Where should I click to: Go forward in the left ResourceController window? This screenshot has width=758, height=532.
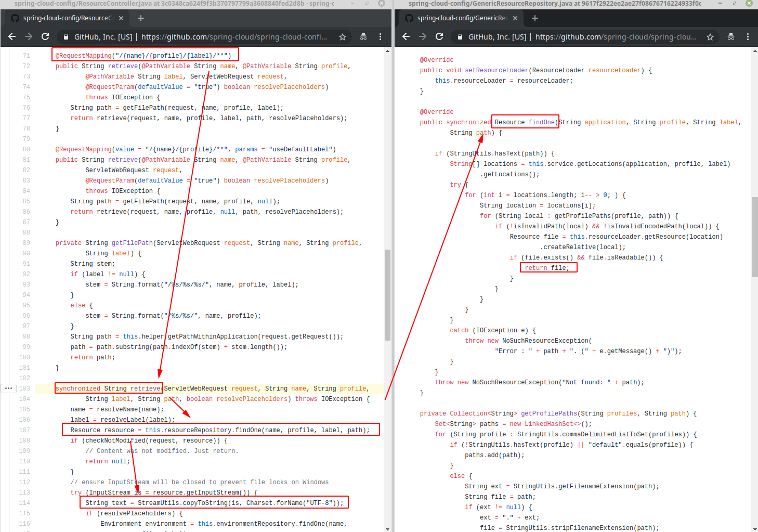tap(29, 36)
